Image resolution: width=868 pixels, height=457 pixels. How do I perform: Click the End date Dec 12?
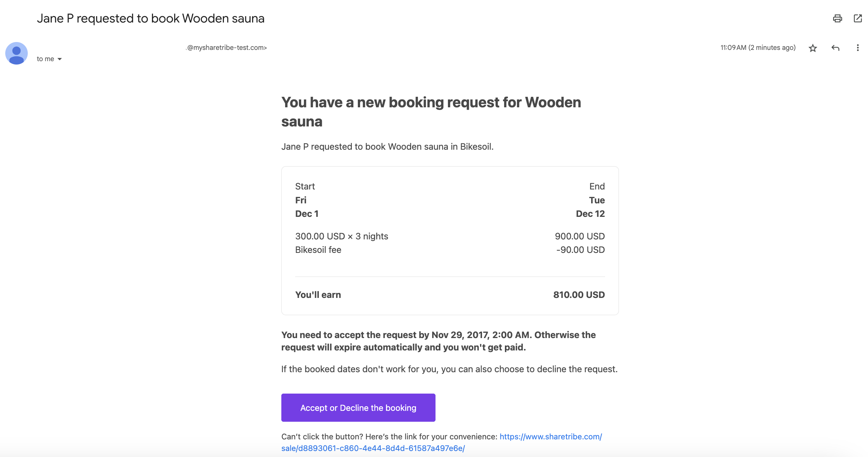click(590, 214)
